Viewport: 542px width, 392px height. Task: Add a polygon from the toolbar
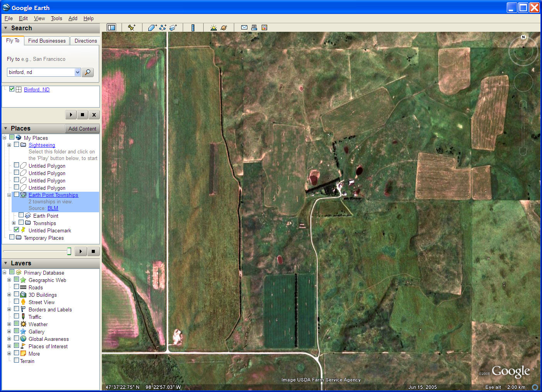pyautogui.click(x=152, y=28)
